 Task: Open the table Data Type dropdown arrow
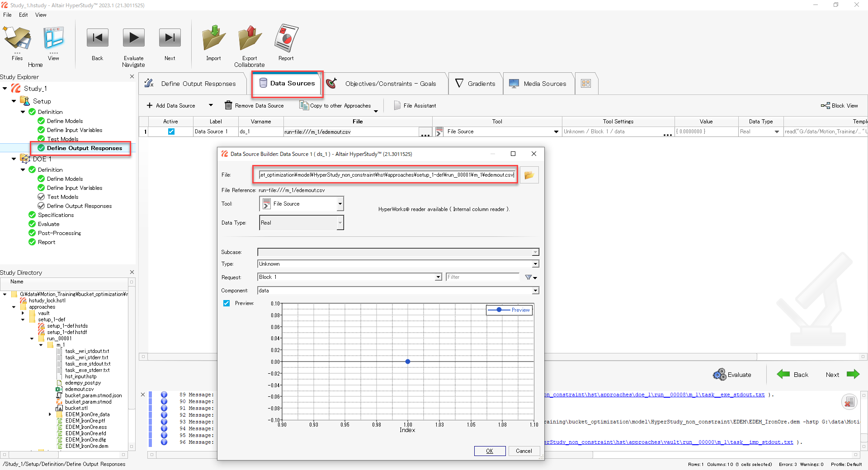777,132
